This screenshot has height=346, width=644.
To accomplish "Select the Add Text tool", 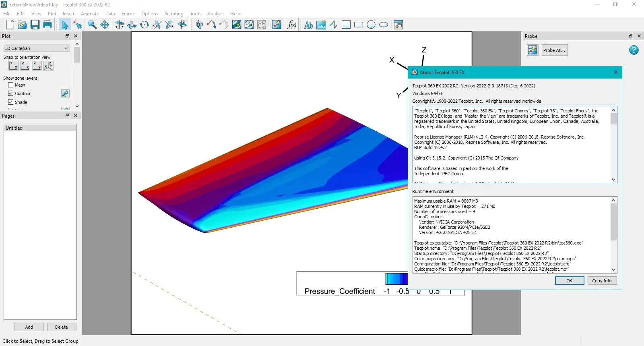I will coord(309,25).
